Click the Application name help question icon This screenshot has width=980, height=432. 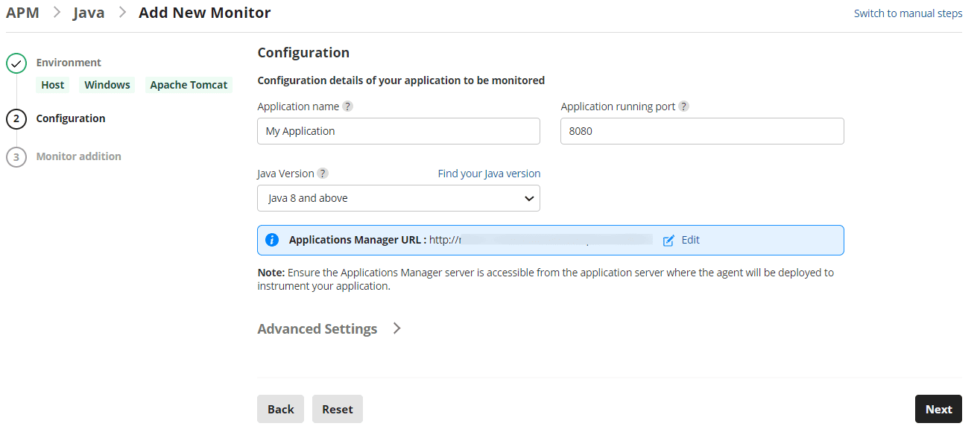point(347,107)
